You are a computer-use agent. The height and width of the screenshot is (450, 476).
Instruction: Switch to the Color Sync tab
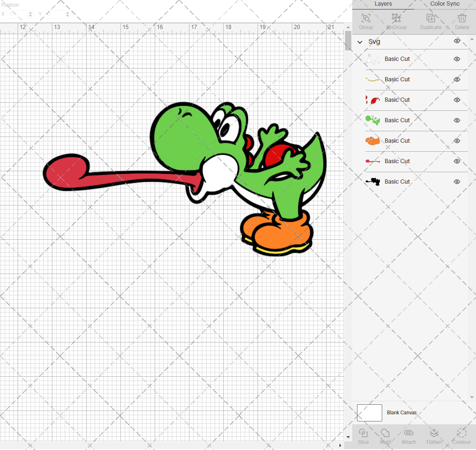tap(445, 4)
